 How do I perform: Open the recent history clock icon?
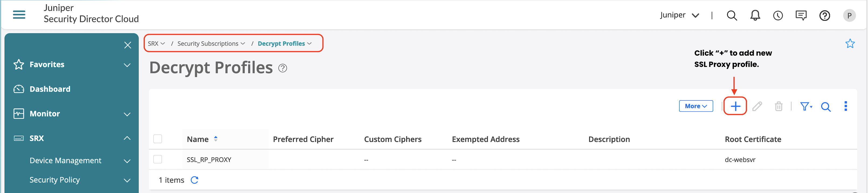pyautogui.click(x=778, y=16)
